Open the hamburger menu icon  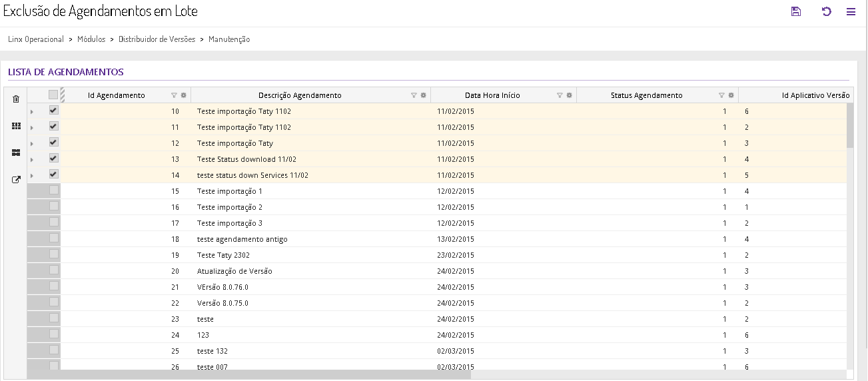(851, 11)
